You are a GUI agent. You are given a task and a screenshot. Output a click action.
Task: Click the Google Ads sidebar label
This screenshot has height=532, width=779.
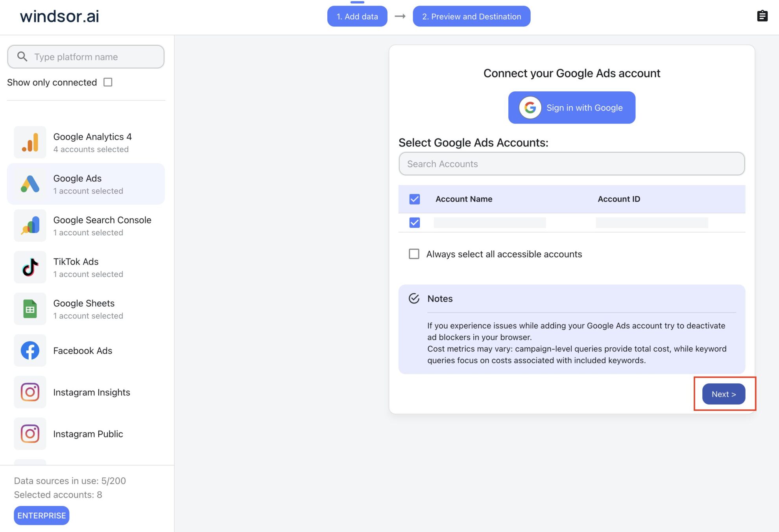[78, 178]
